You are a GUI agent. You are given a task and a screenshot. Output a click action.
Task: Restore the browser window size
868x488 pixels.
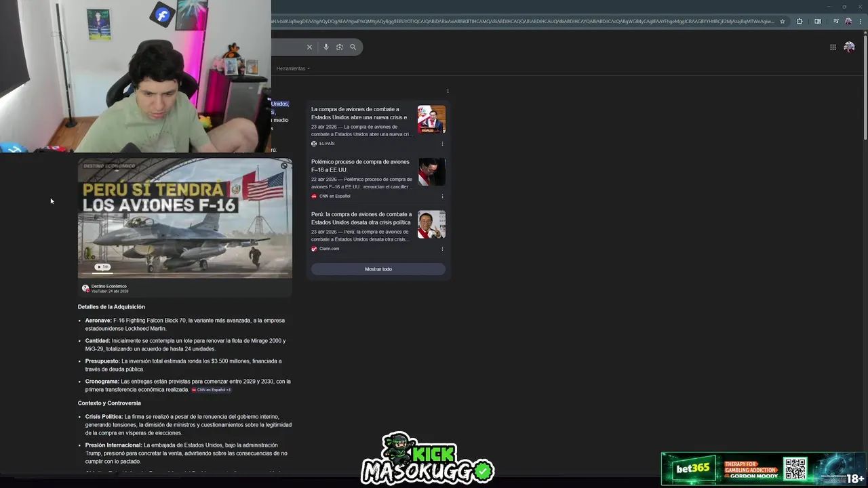[844, 6]
